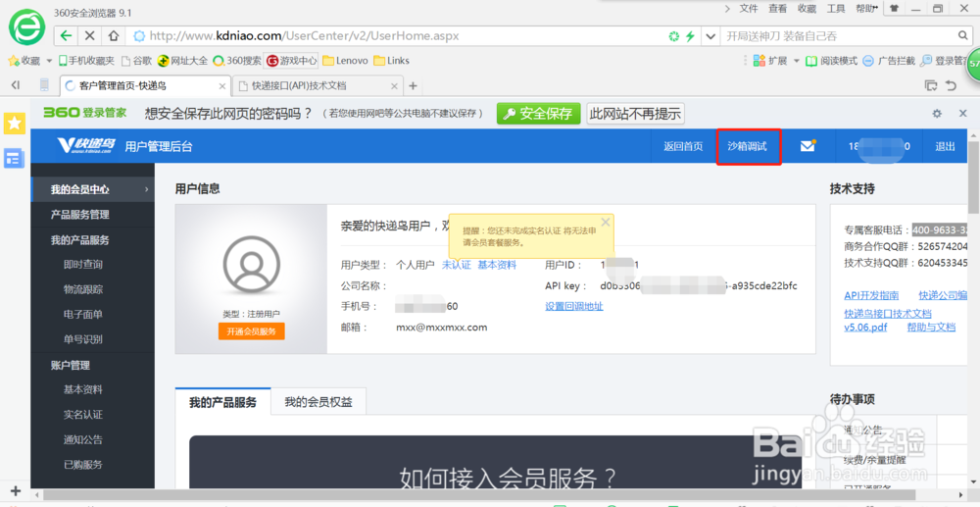Go to browser home page icon
The image size is (980, 507).
pyautogui.click(x=113, y=35)
